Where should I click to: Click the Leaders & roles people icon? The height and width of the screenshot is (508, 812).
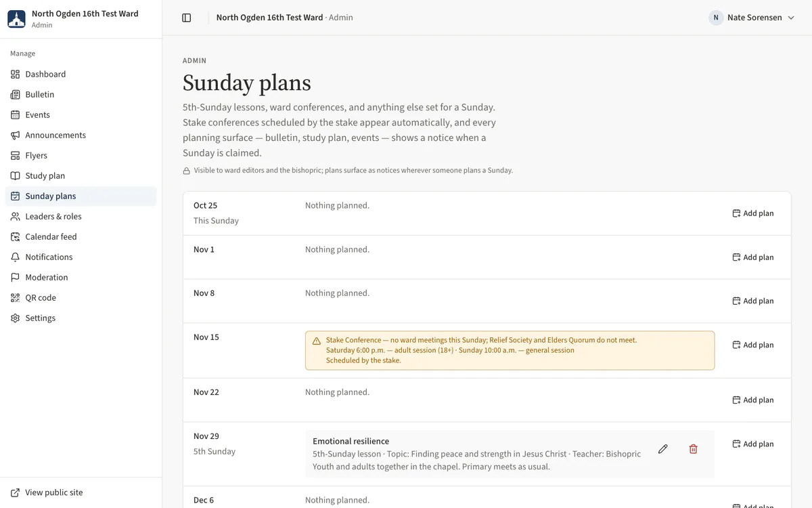tap(16, 217)
